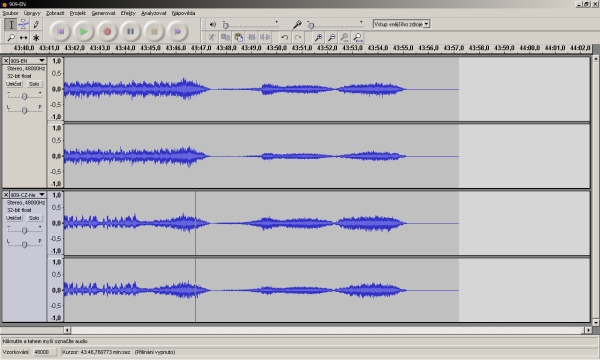Adjust the 909-EN track pan slider
Screen dimensions: 600x360
point(24,110)
